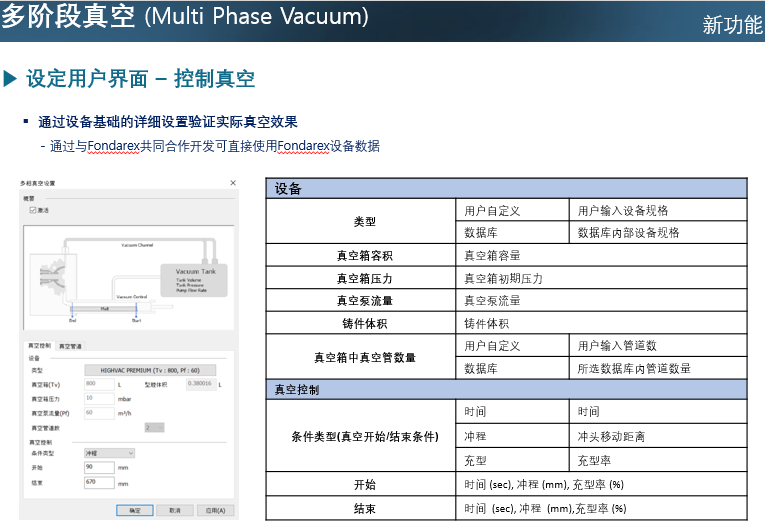The image size is (765, 523).
Task: Click the 结束 input field with 670
Action: pos(99,482)
